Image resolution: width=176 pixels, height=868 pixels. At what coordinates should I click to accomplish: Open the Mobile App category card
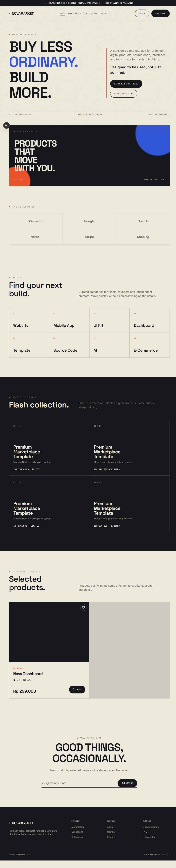click(69, 320)
